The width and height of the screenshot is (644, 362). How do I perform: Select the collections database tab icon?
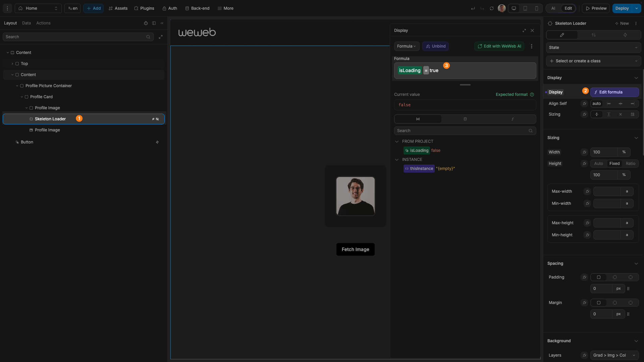pyautogui.click(x=465, y=119)
